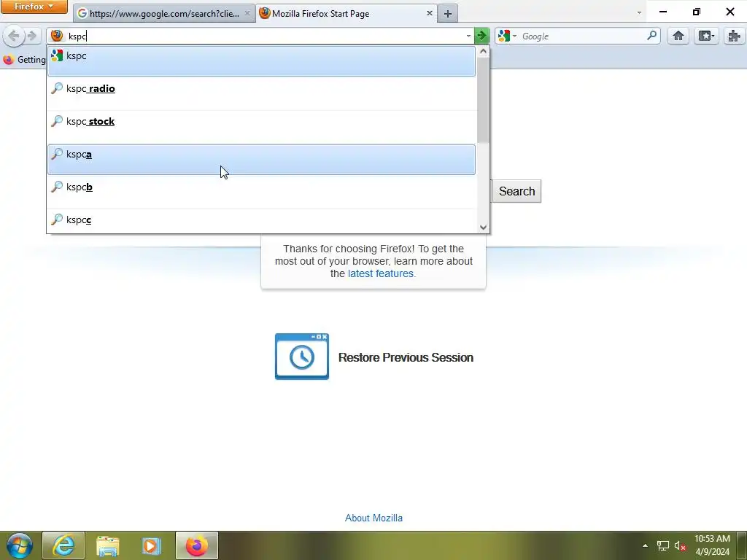Launch Internet Explorer from taskbar
The height and width of the screenshot is (560, 747).
pyautogui.click(x=63, y=545)
